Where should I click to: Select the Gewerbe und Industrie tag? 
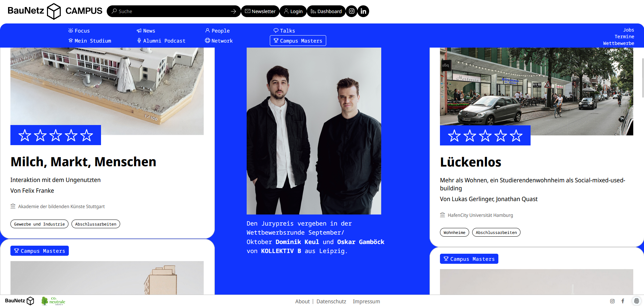[39, 224]
